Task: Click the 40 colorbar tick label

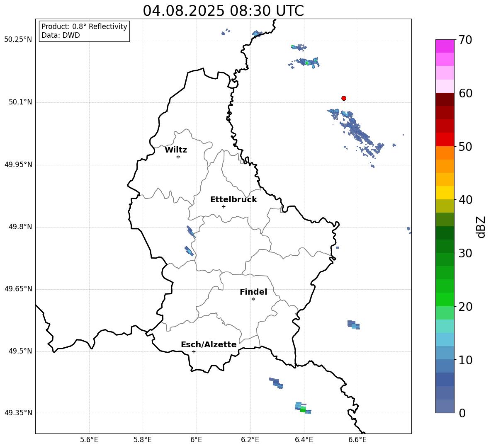Action: click(x=465, y=200)
